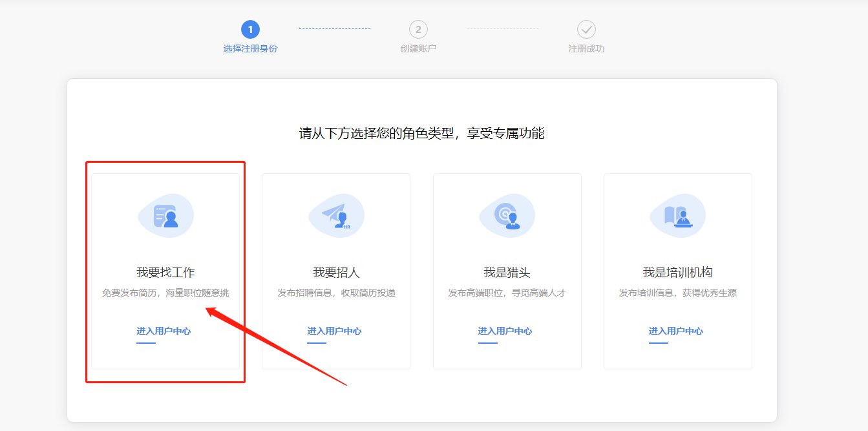Click the 注册成功 checkmark circle

click(585, 28)
